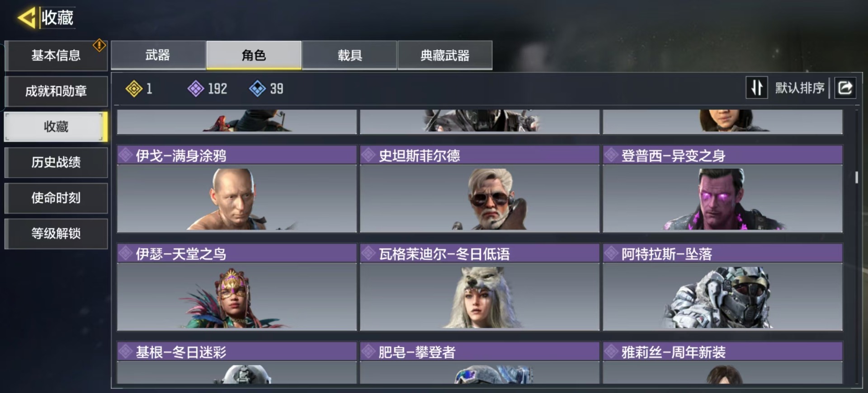The height and width of the screenshot is (393, 868).
Task: Choose the 瓦格茉迪尔-冬日低语 character card
Action: 480,287
